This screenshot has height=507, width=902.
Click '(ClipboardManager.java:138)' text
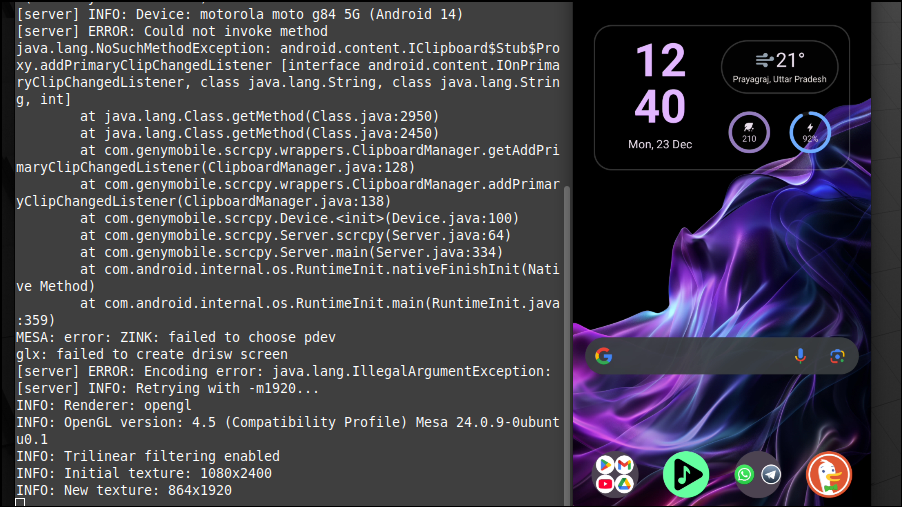click(x=284, y=201)
